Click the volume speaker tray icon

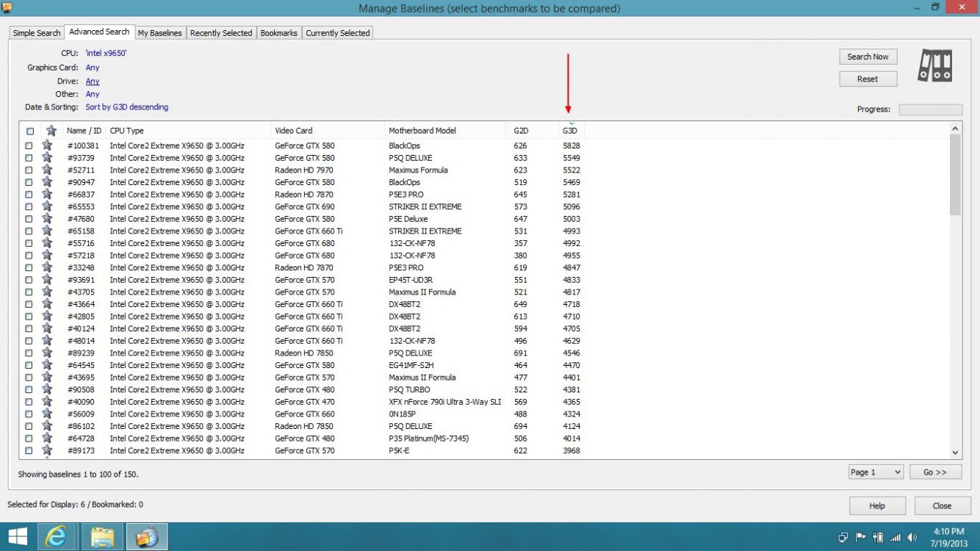(x=912, y=537)
